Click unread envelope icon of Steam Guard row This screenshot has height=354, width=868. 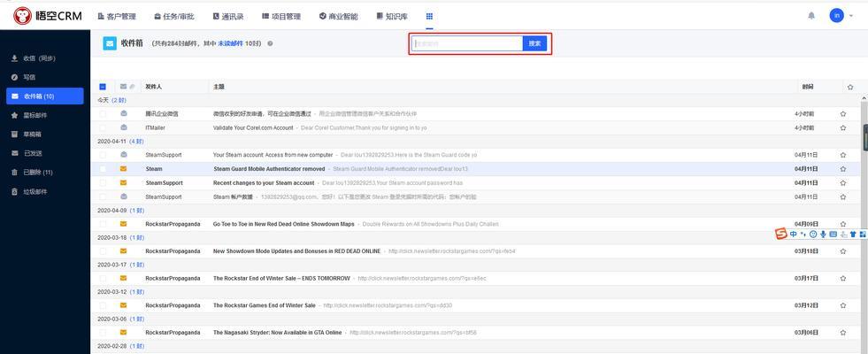(x=124, y=168)
